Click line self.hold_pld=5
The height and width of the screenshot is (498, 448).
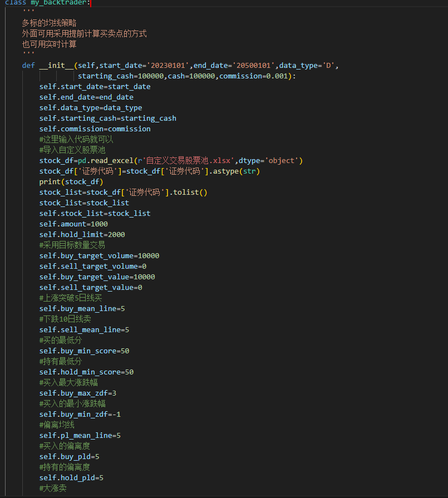coord(71,477)
